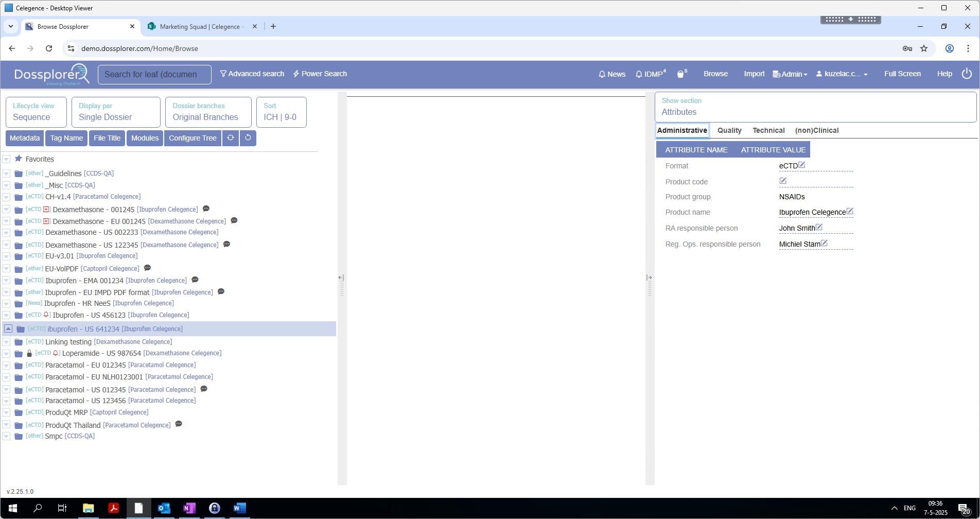Click the Full Screen button
The width and height of the screenshot is (980, 519).
pyautogui.click(x=902, y=74)
